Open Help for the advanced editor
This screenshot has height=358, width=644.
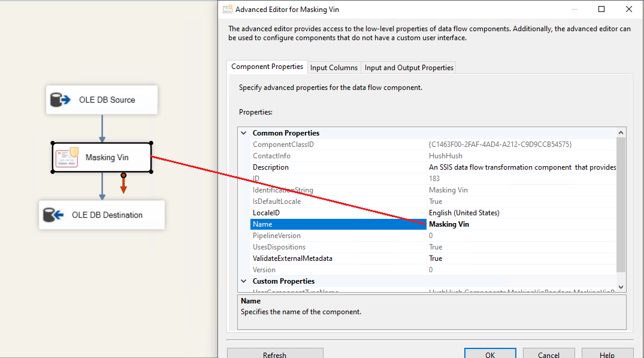point(607,354)
